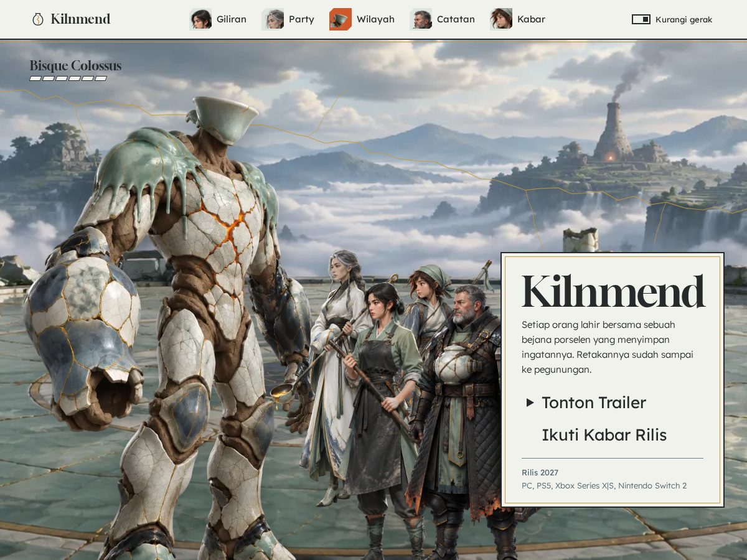Click the Bisque Colossus health bar

tap(68, 78)
